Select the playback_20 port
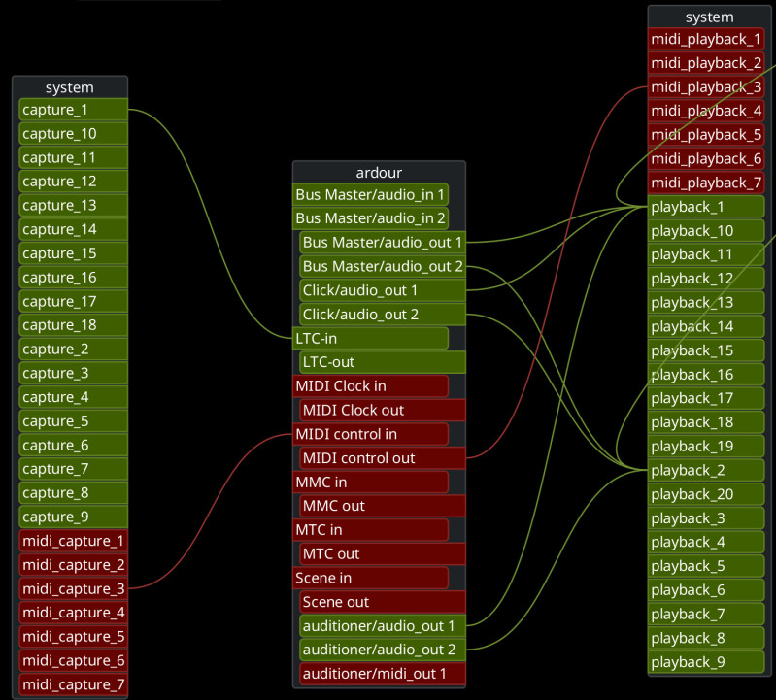Image resolution: width=776 pixels, height=700 pixels. tap(706, 494)
